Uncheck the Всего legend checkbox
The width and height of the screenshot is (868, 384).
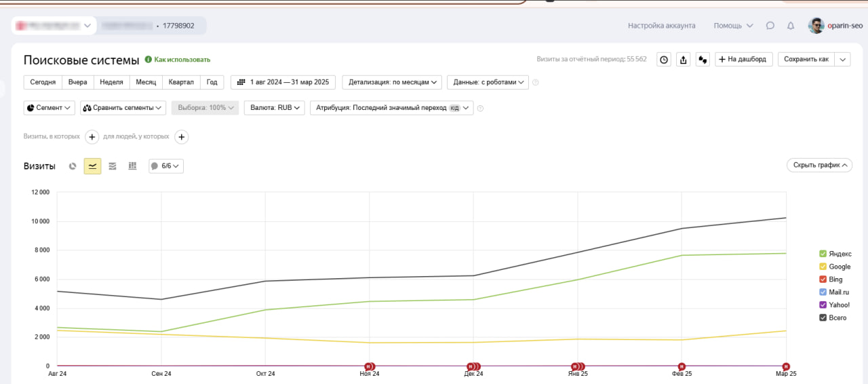coord(823,318)
